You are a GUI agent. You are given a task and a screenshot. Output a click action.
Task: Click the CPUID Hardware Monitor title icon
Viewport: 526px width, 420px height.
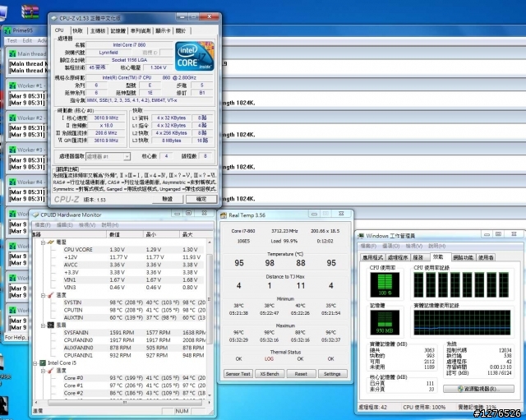coord(35,215)
